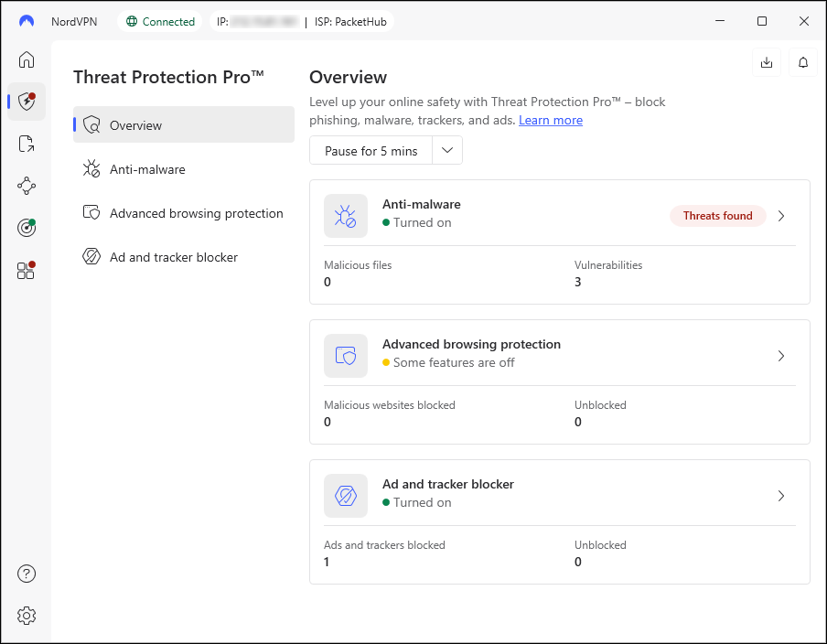Open the Help question mark icon
The height and width of the screenshot is (644, 827).
(27, 574)
